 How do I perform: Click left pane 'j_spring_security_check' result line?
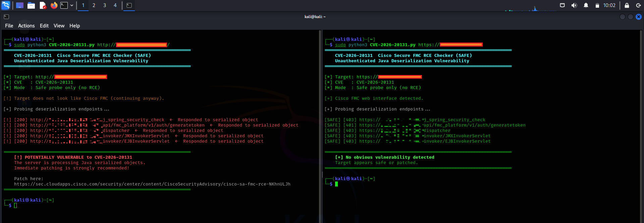click(131, 120)
